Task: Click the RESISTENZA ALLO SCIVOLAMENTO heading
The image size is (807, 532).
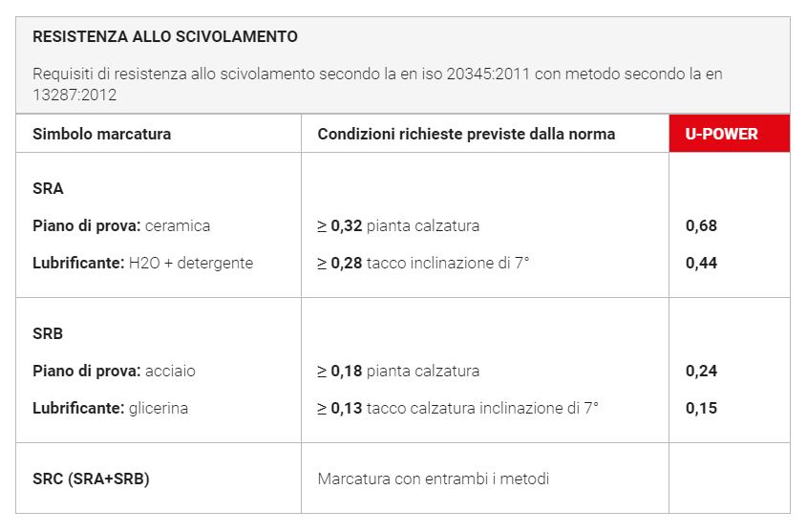Action: tap(165, 37)
